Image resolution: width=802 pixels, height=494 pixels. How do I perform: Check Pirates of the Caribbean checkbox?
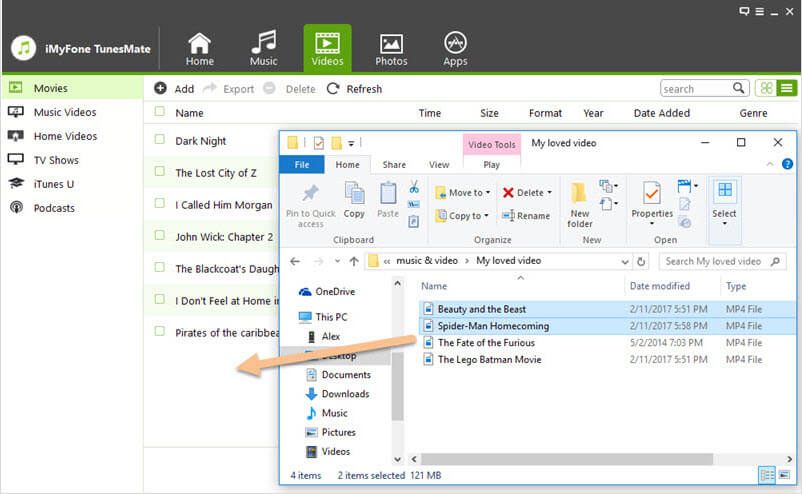(x=160, y=331)
